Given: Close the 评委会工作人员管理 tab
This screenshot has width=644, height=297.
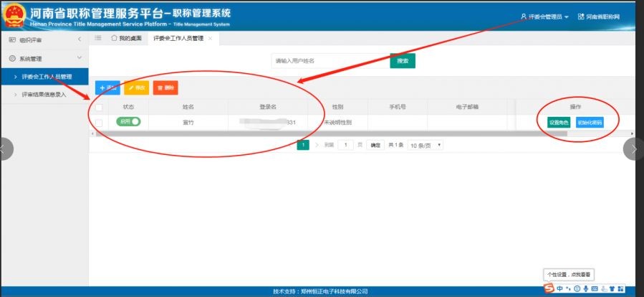Looking at the screenshot, I should (x=210, y=39).
